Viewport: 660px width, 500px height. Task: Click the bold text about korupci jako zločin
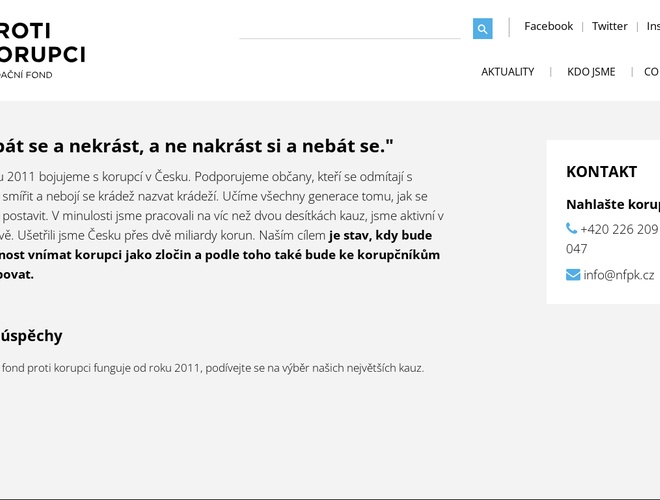[x=220, y=255]
